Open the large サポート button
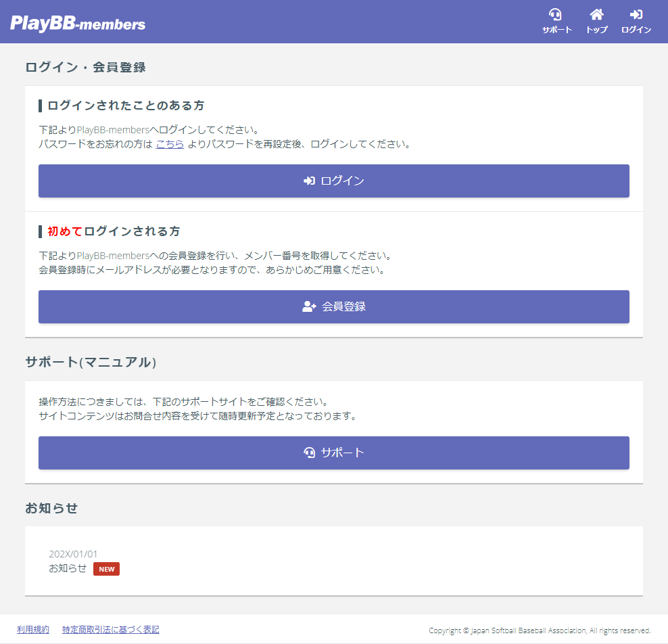Image resolution: width=668 pixels, height=644 pixels. (x=333, y=453)
